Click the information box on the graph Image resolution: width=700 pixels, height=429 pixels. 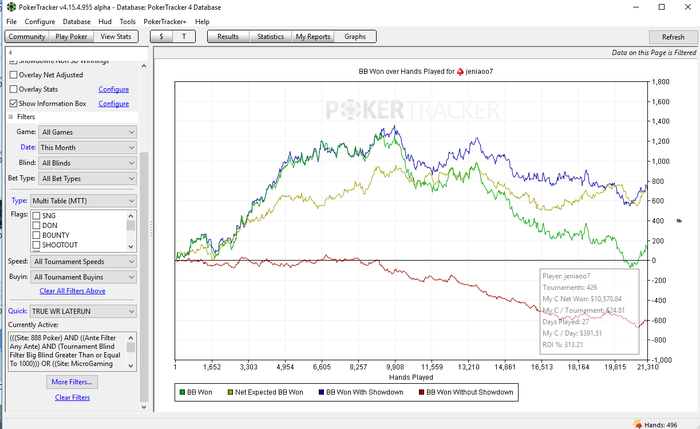589,311
